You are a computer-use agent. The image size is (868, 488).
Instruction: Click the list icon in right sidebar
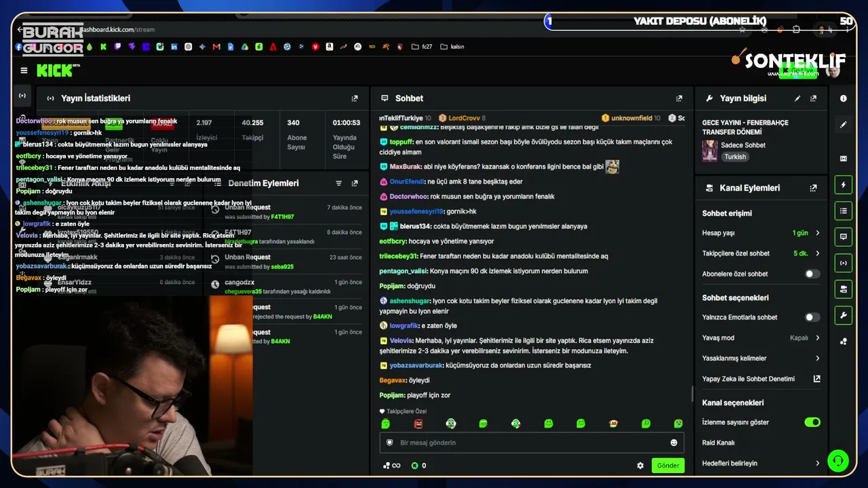pos(844,211)
